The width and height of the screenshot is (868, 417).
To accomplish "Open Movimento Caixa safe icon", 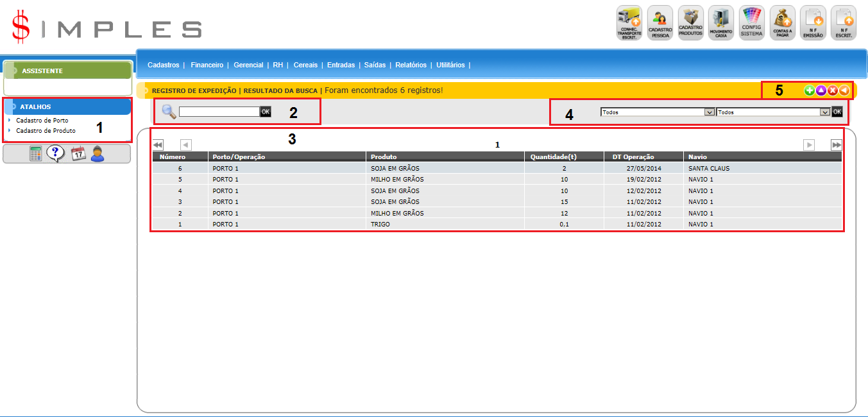I will pyautogui.click(x=722, y=23).
